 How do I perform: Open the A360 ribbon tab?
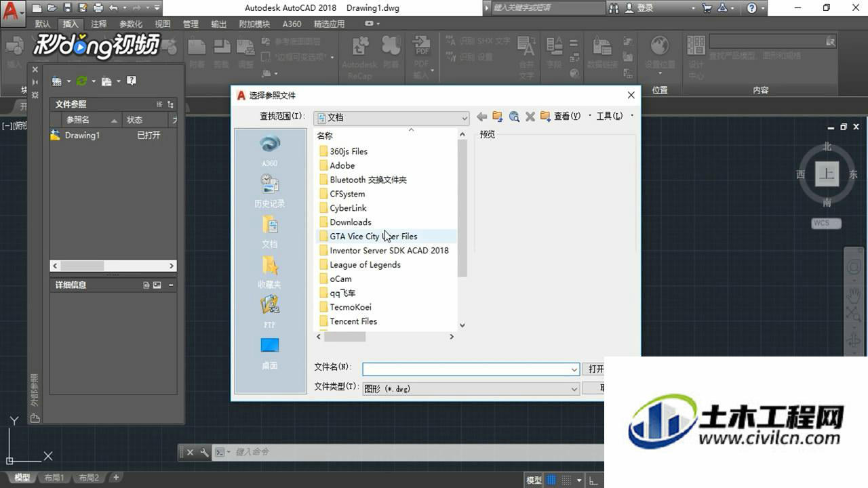coord(292,24)
